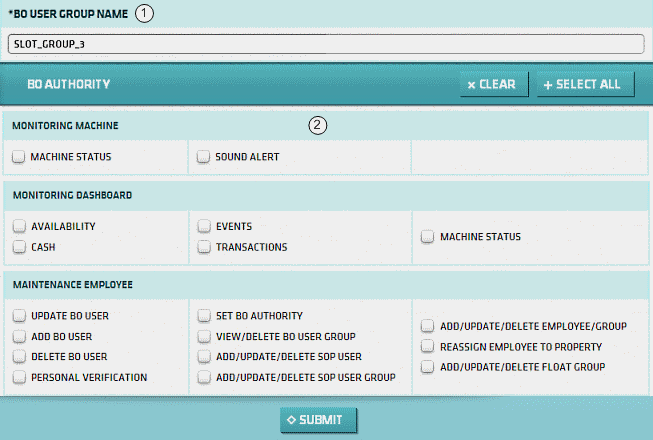Enable the Add BO User permission
This screenshot has width=653, height=440.
[19, 336]
